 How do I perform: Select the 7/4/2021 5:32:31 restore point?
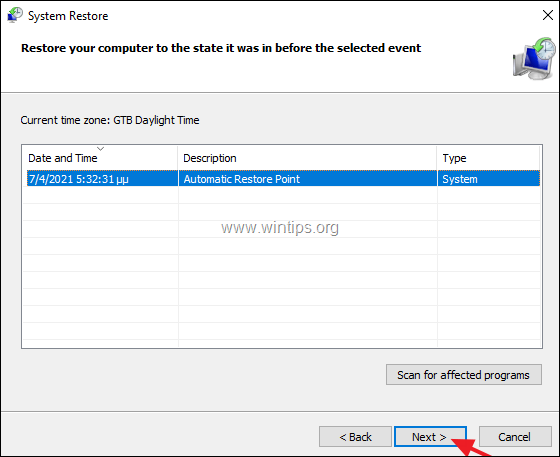[283, 179]
